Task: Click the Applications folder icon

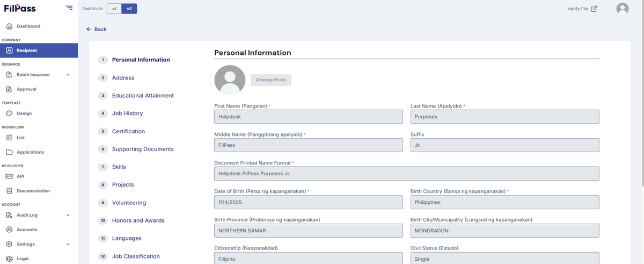Action: point(9,152)
